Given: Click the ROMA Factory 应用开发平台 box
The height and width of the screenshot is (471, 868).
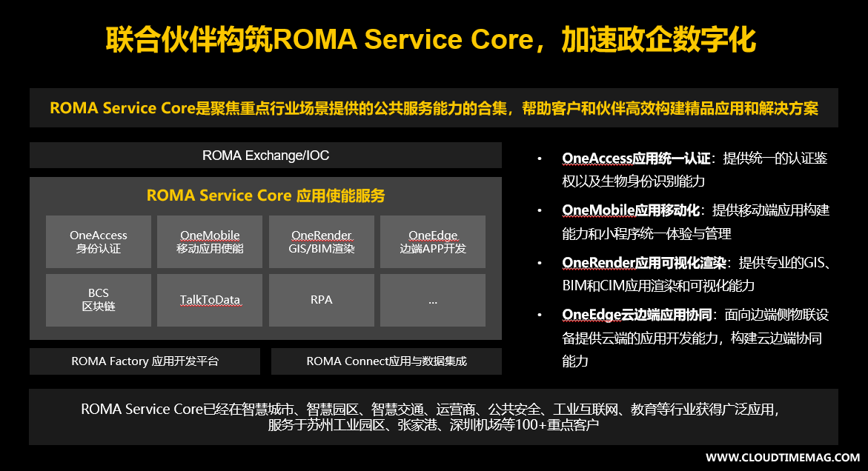Looking at the screenshot, I should (x=145, y=361).
